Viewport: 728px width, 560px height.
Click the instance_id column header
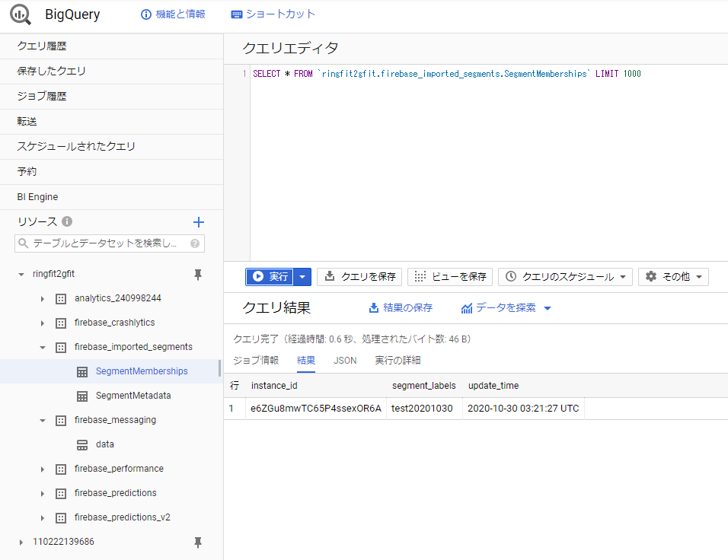[274, 386]
